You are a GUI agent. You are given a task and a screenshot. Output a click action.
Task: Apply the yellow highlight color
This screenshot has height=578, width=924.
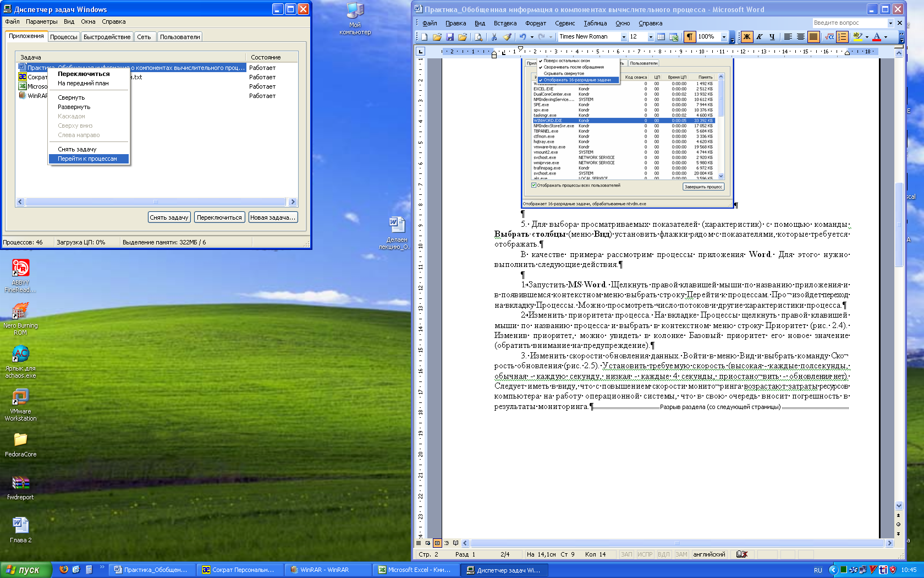[x=857, y=37]
